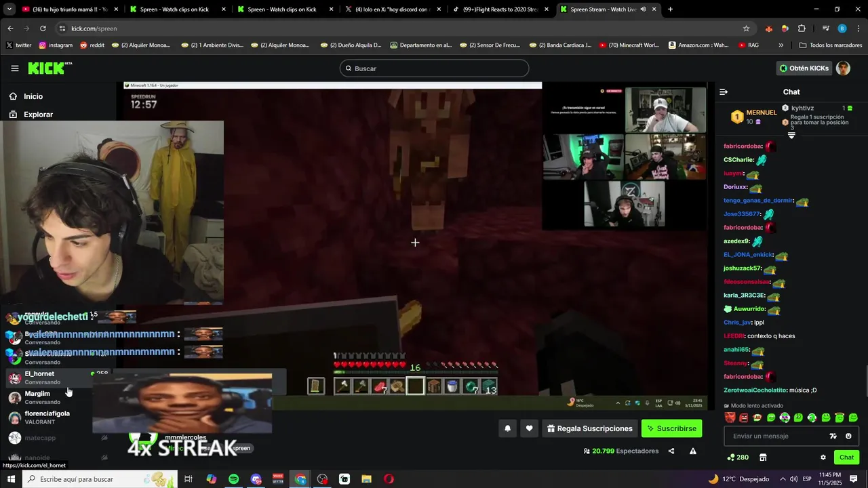Open Opera from taskbar
868x488 pixels.
[x=389, y=479]
